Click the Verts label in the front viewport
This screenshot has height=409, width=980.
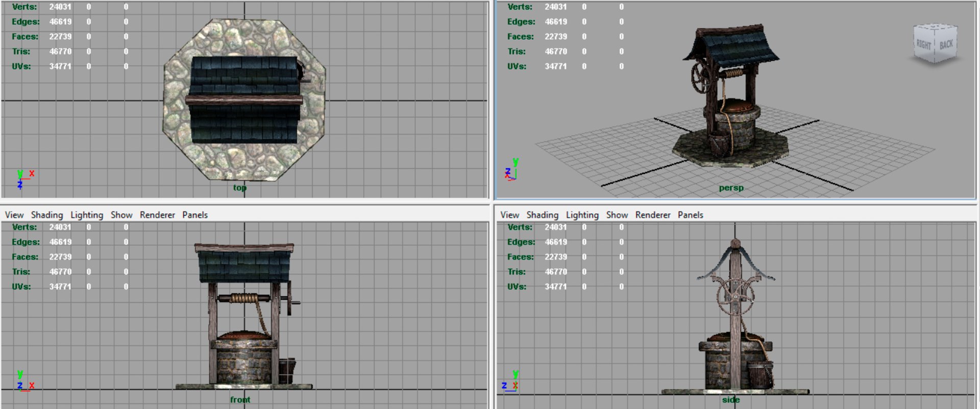(x=24, y=227)
